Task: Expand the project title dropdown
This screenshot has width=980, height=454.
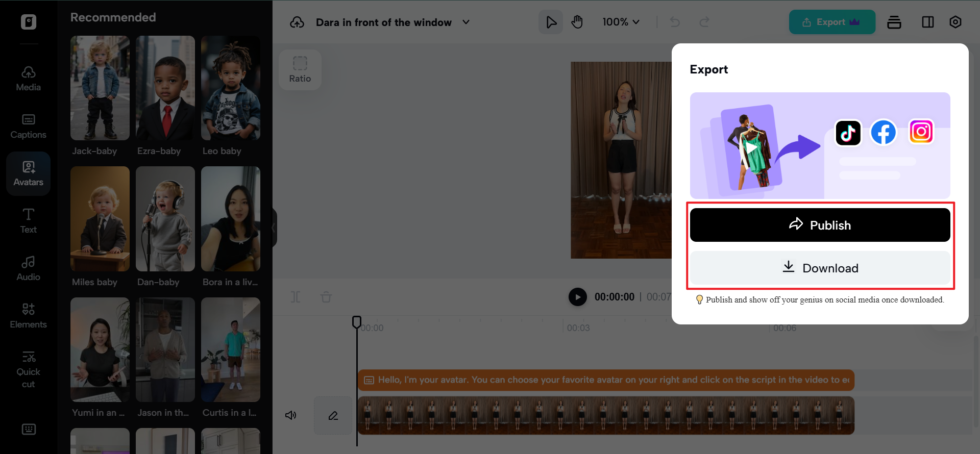Action: coord(465,22)
